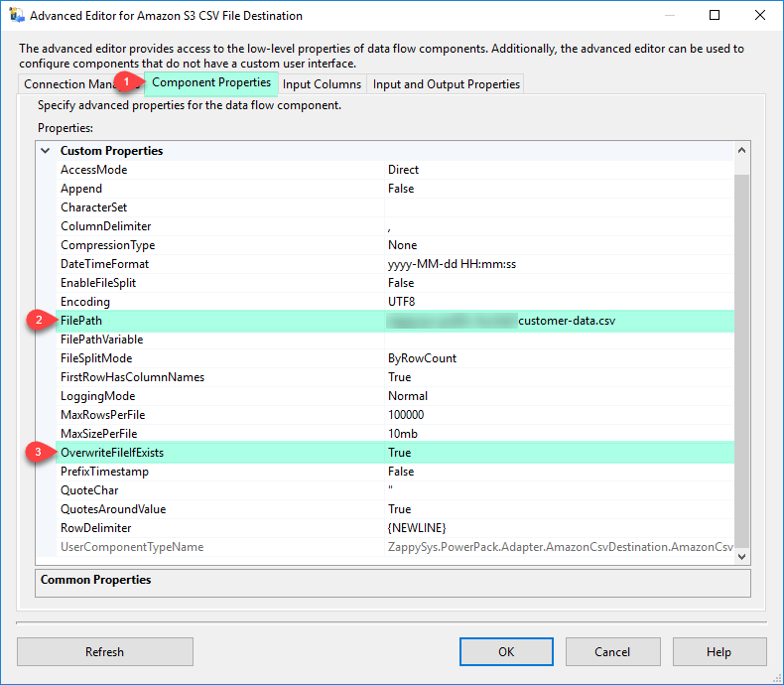Click the Common Properties header

tap(96, 580)
